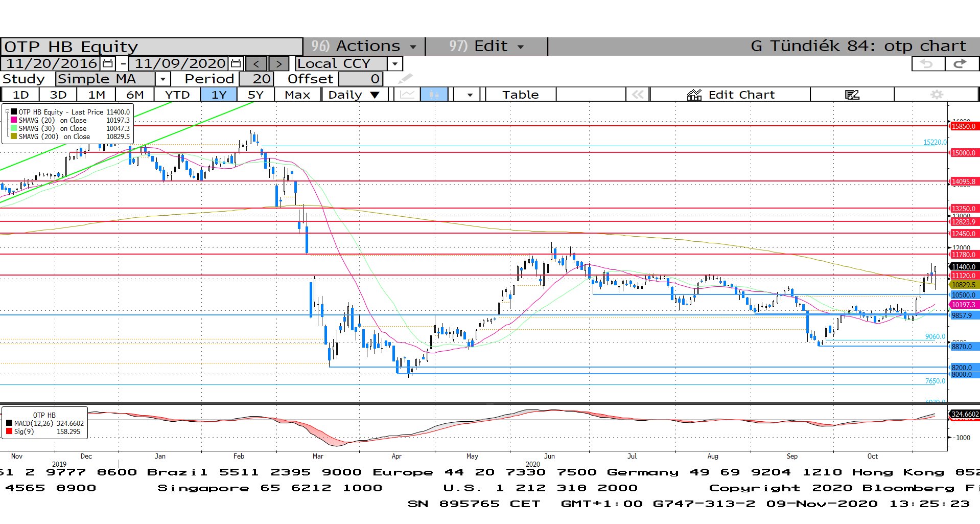Click the 15000.0 price level label

tap(964, 153)
